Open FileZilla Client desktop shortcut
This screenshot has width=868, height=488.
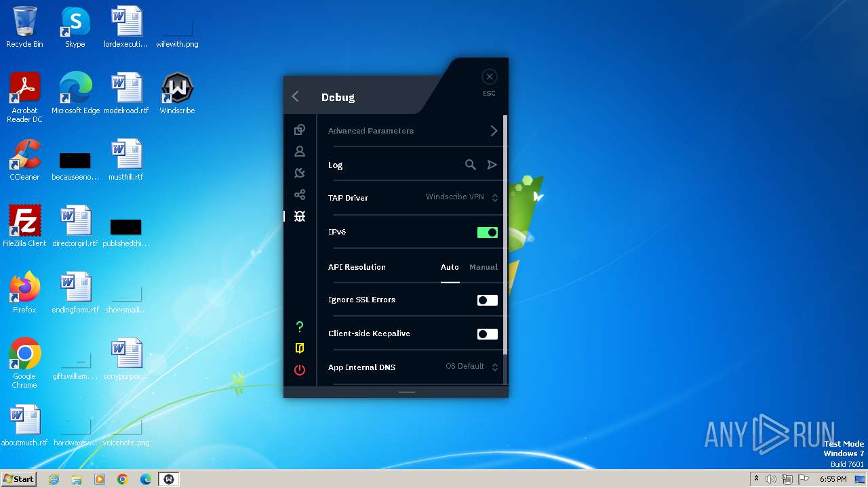[x=25, y=226]
